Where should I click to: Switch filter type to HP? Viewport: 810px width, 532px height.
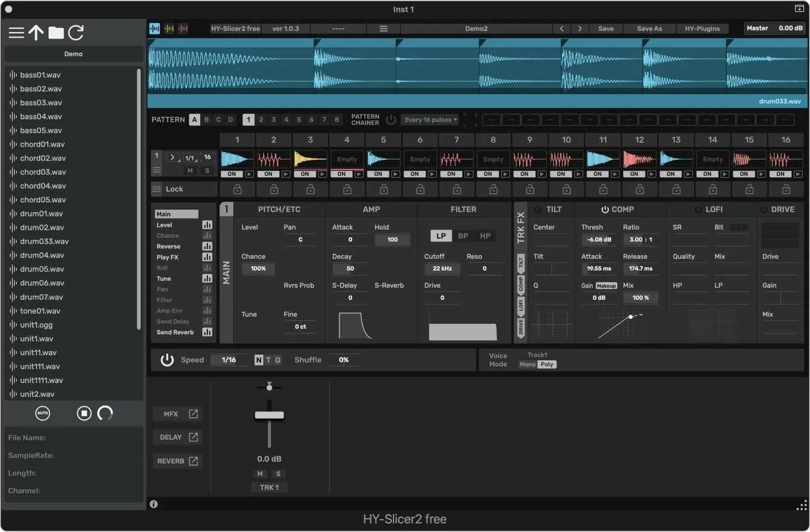coord(485,236)
